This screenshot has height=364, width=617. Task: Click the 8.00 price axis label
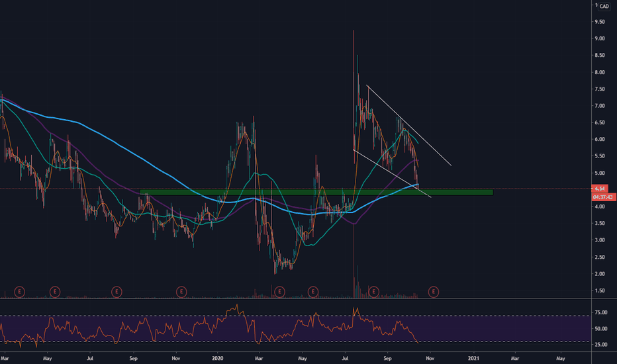pyautogui.click(x=600, y=72)
